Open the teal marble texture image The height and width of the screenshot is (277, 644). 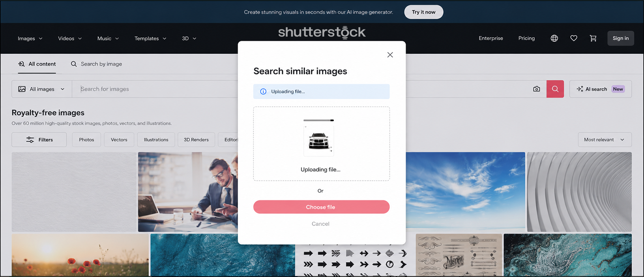pos(567,255)
